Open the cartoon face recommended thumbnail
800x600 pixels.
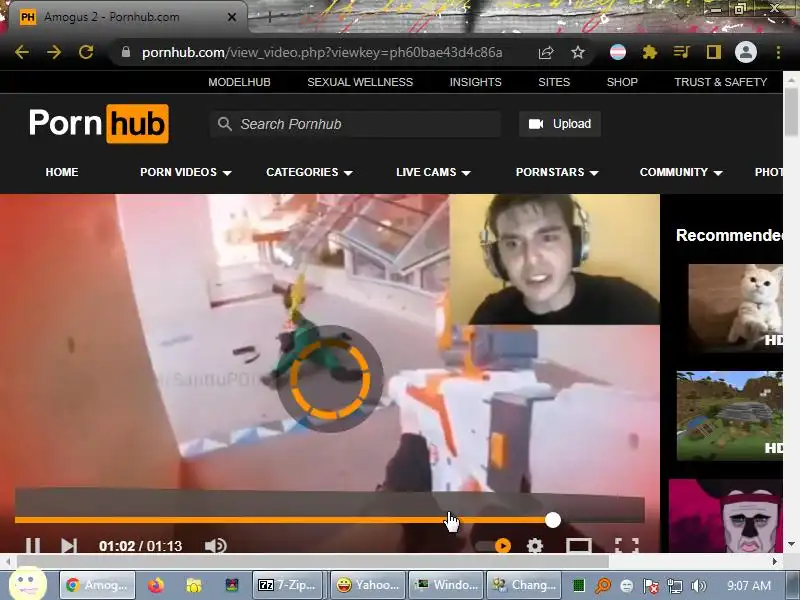(x=726, y=515)
